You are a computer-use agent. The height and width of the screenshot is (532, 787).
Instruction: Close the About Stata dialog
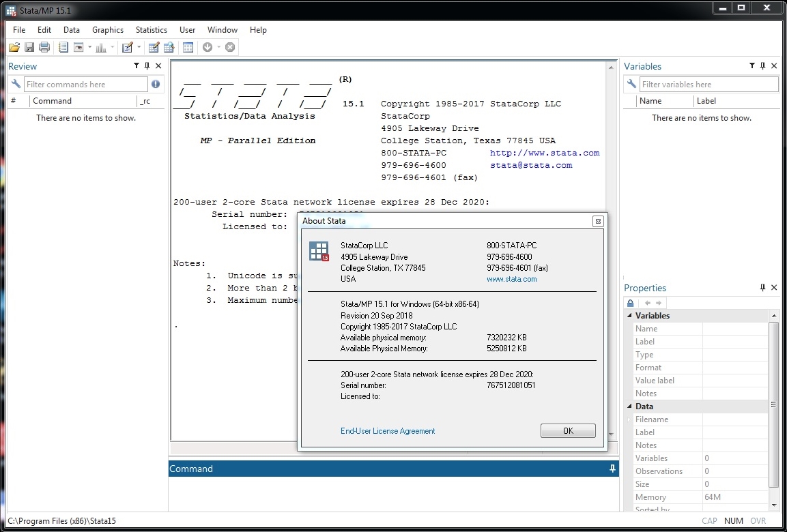pyautogui.click(x=597, y=221)
